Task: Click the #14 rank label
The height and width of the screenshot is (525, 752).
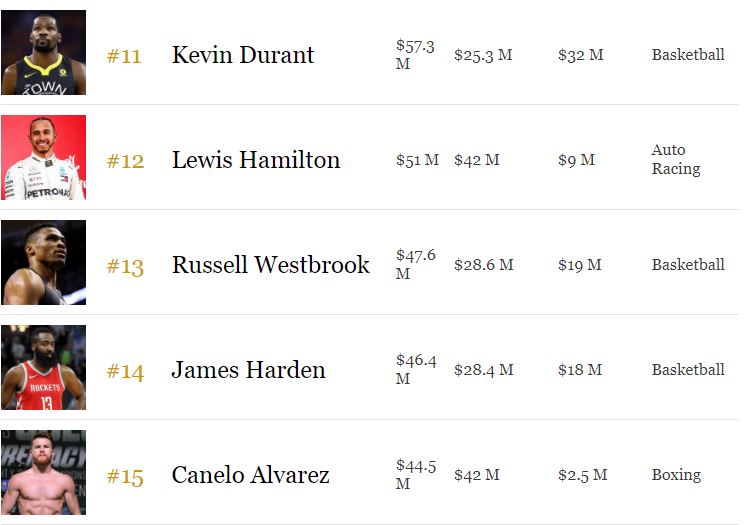Action: pyautogui.click(x=125, y=371)
